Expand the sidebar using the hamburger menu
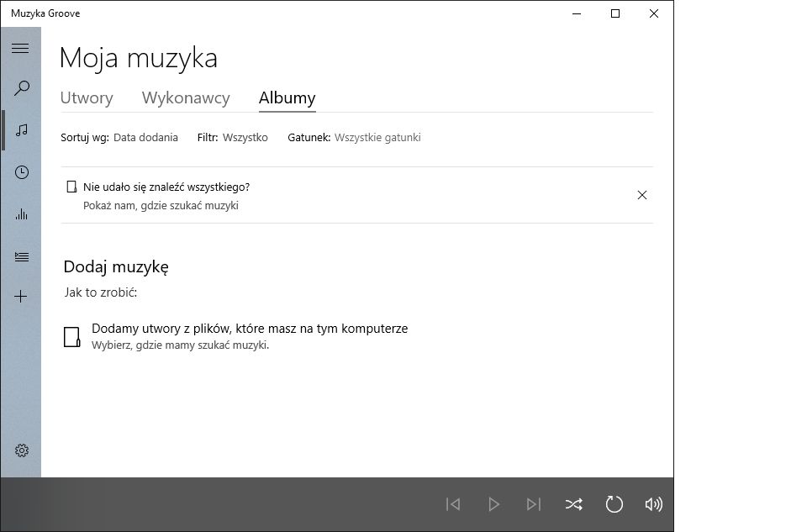Viewport: 807px width, 532px height. (21, 48)
